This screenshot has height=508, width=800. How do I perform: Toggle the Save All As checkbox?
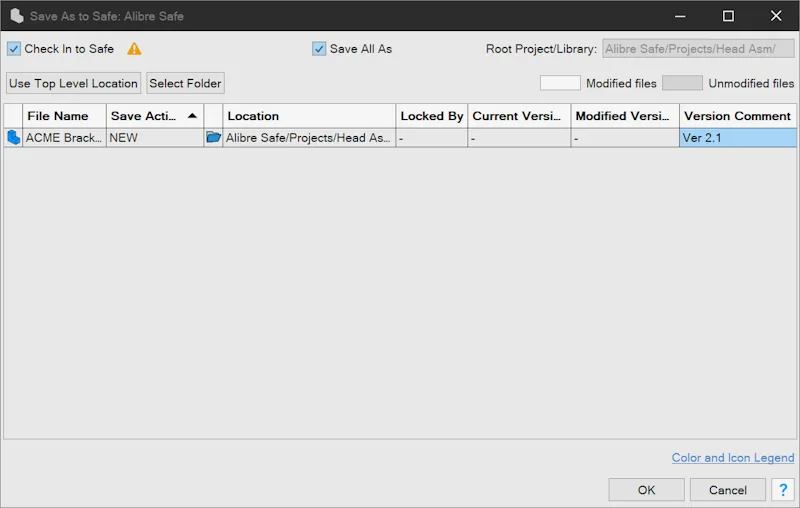pos(319,49)
